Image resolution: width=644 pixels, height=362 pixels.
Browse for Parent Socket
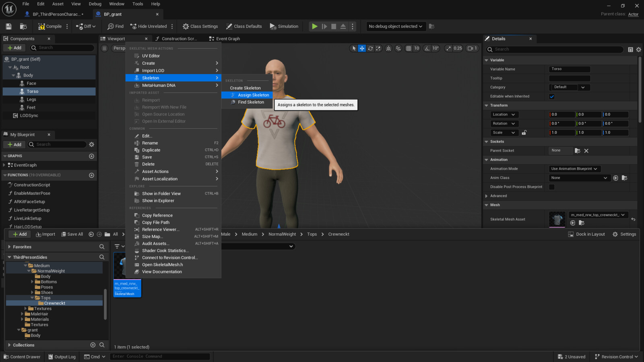tap(578, 151)
